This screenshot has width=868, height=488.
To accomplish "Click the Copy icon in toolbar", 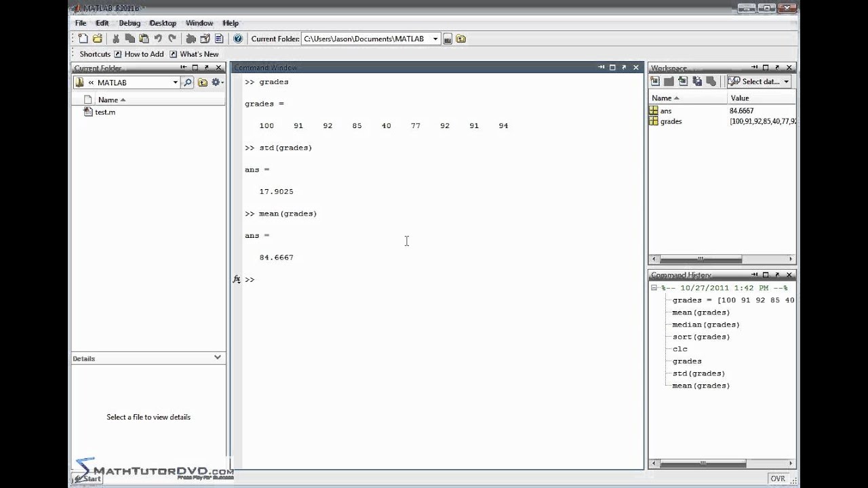I will point(130,39).
